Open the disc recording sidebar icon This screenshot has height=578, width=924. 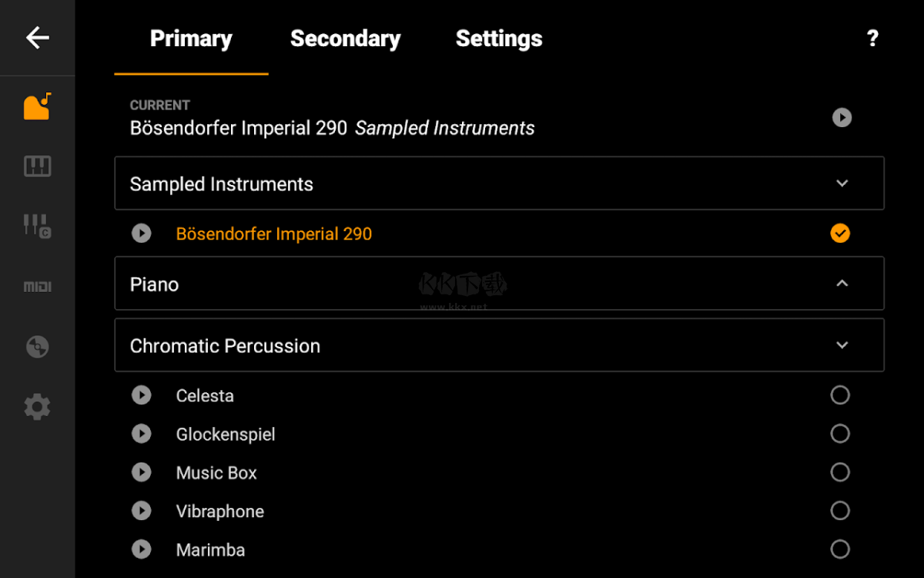tap(37, 347)
